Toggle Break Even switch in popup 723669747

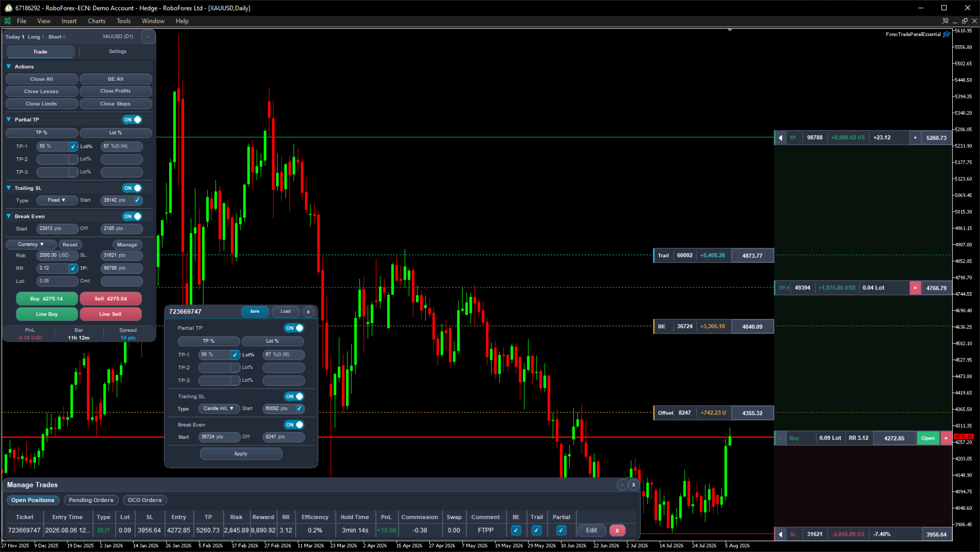click(294, 425)
